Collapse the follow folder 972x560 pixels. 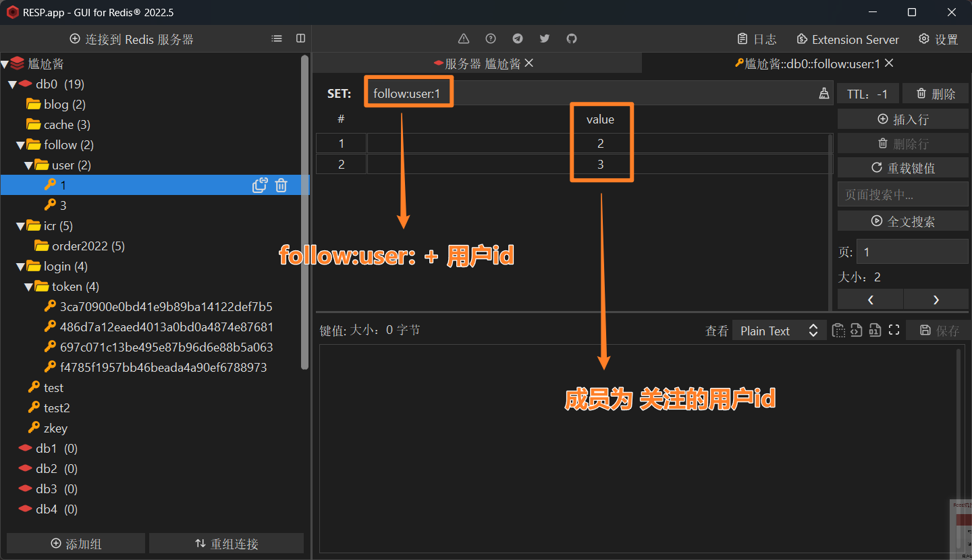click(21, 145)
